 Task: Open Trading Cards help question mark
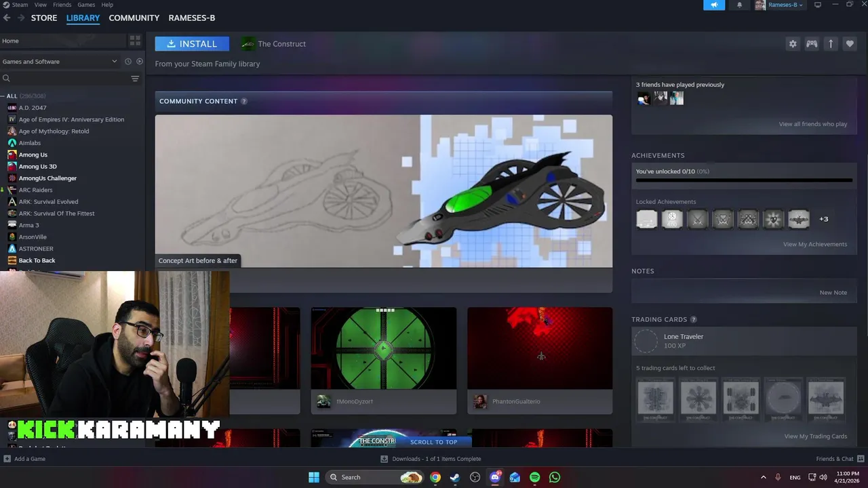694,319
